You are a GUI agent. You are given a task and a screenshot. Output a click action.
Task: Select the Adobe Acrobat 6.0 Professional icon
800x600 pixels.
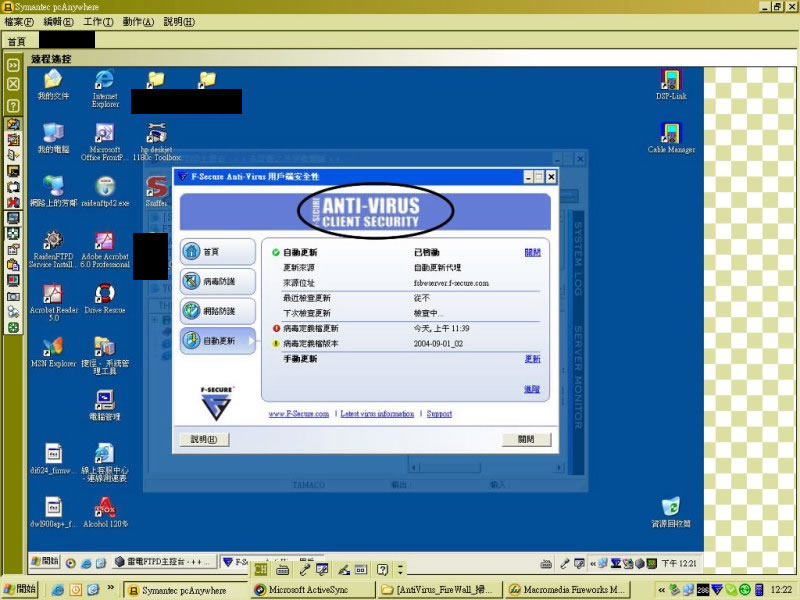tap(105, 249)
